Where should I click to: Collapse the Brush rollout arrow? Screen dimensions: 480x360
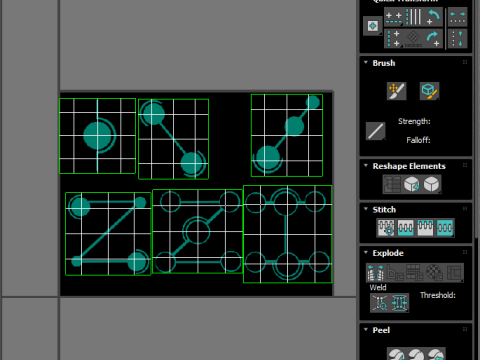pos(366,63)
